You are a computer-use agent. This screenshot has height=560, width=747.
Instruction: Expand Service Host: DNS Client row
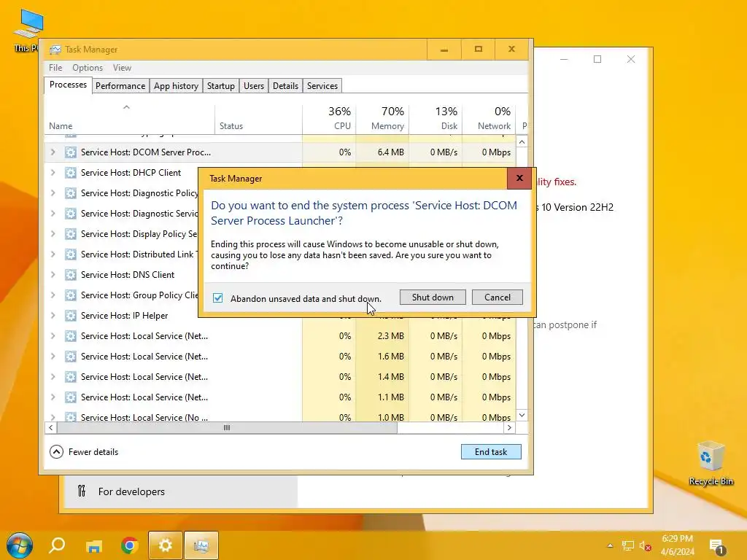point(53,275)
